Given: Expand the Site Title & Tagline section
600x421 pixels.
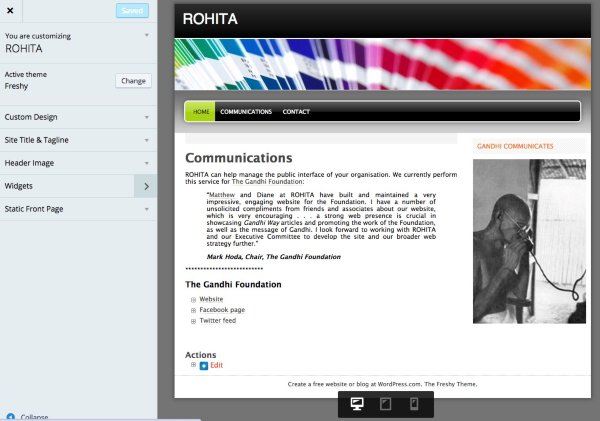Looking at the screenshot, I should tap(78, 140).
